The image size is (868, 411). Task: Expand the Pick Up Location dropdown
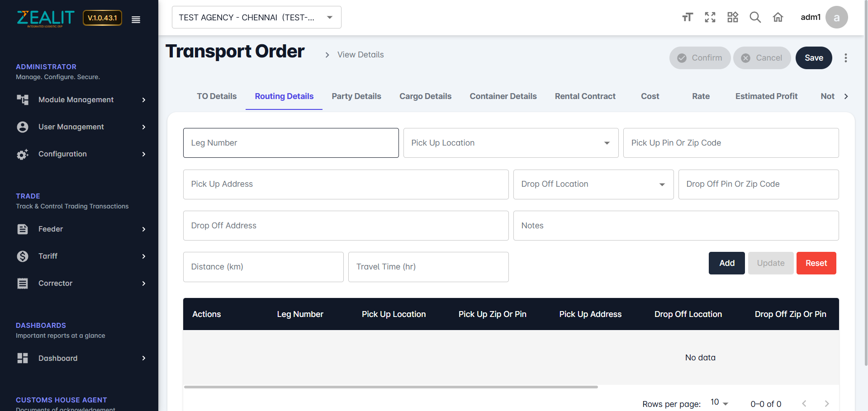pos(510,143)
